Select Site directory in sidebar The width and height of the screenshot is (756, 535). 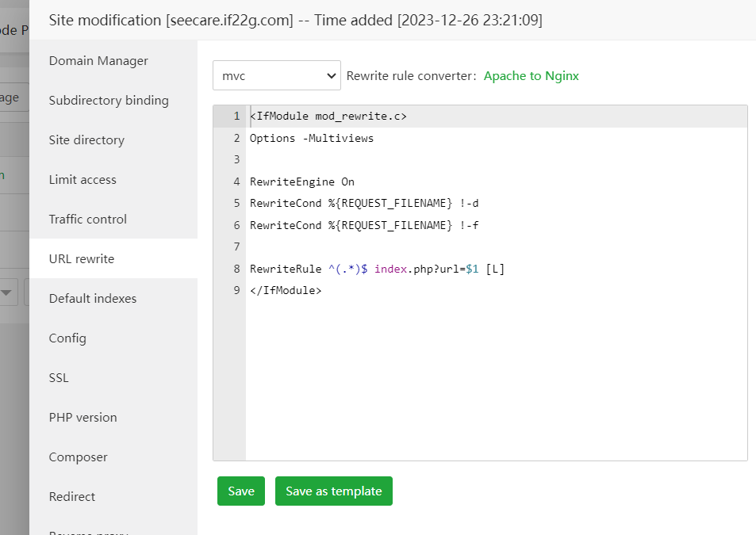86,140
